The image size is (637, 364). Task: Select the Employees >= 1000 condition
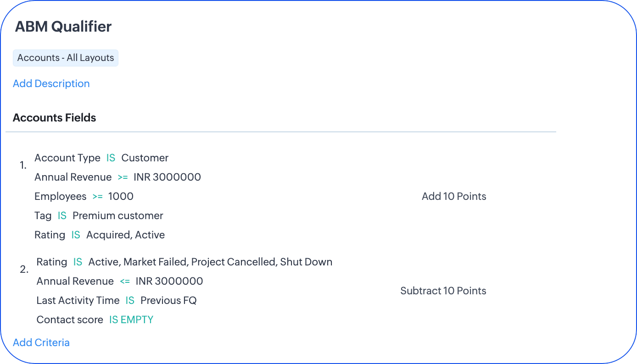coord(84,196)
